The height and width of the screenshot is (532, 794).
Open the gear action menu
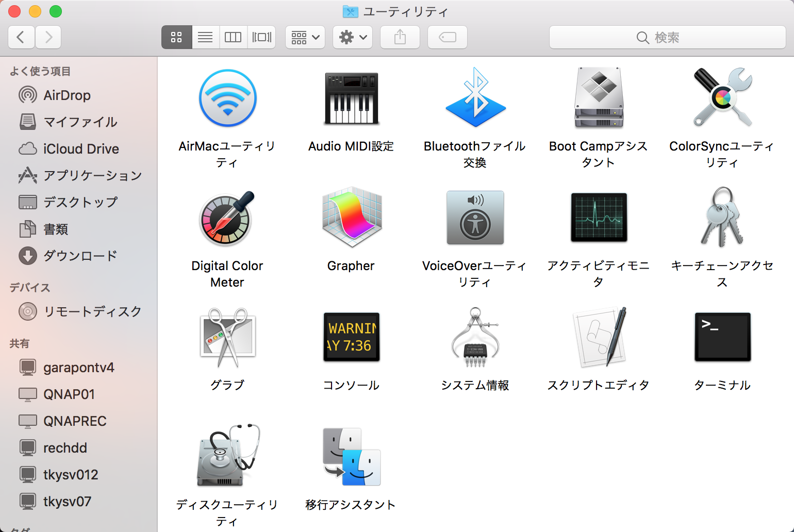click(x=353, y=37)
